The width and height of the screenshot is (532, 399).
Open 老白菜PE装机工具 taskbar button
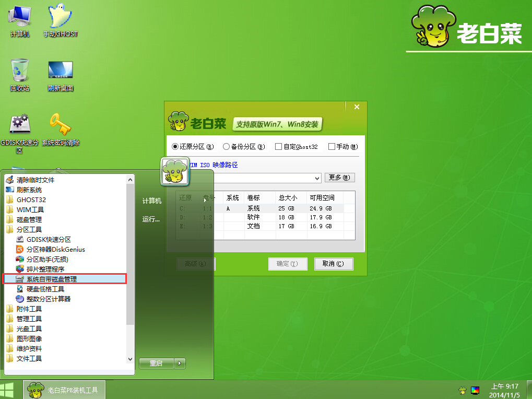(64, 390)
